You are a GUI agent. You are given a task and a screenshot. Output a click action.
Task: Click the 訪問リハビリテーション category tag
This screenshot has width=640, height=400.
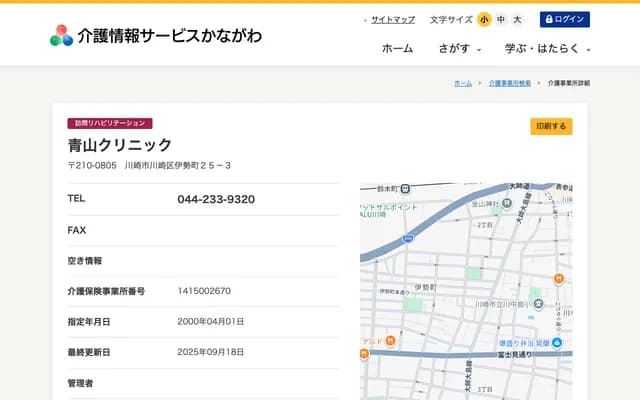110,123
